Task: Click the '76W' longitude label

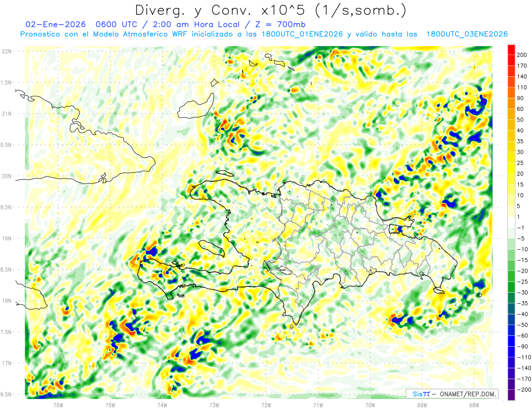Action: (58, 405)
